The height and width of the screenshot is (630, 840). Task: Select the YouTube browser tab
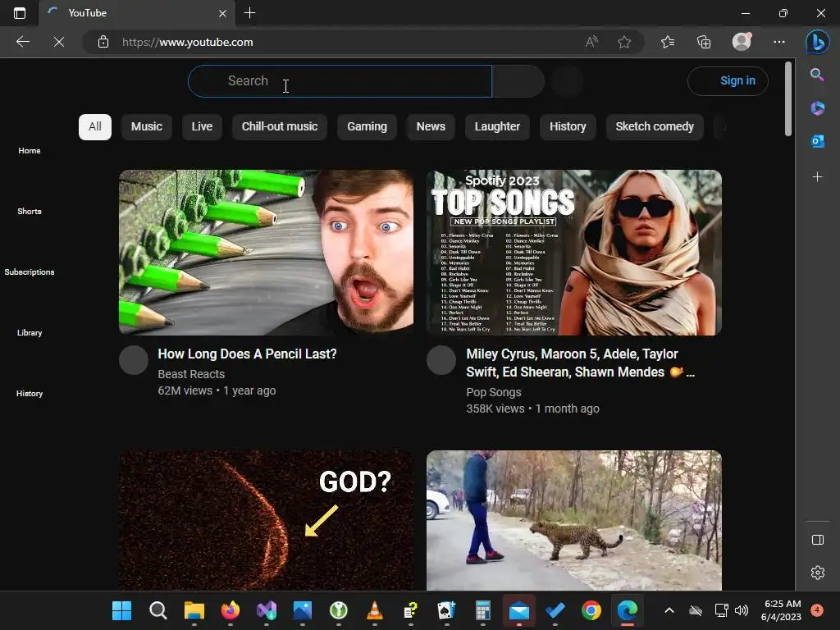pos(137,13)
